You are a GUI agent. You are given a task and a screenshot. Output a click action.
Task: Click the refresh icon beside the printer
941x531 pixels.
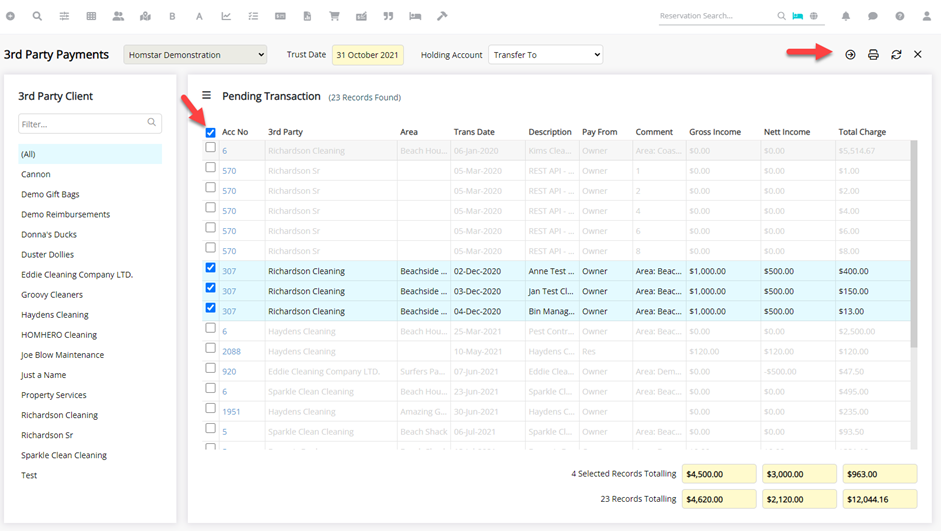tap(896, 55)
